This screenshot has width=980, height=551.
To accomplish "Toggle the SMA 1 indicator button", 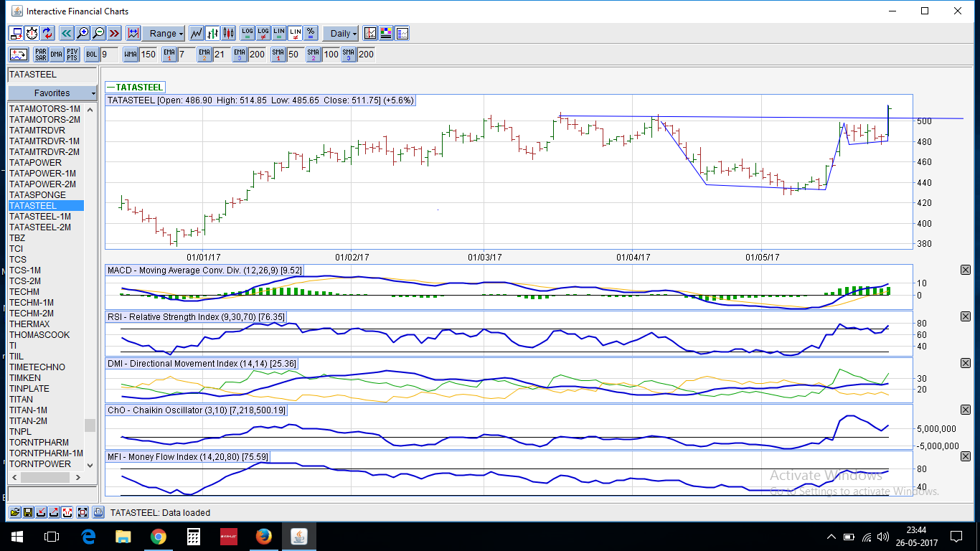I will click(x=278, y=55).
